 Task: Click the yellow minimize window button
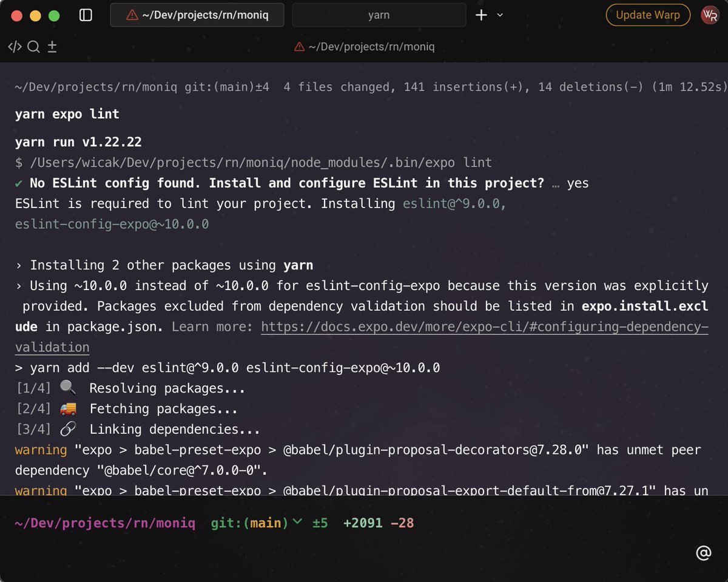[x=35, y=16]
